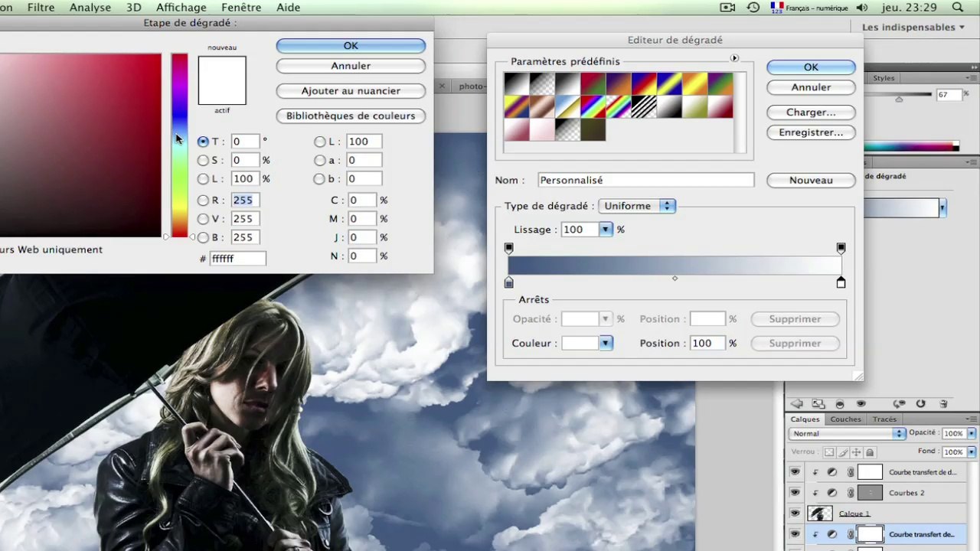Open the Français numérique input source flag

click(x=778, y=8)
